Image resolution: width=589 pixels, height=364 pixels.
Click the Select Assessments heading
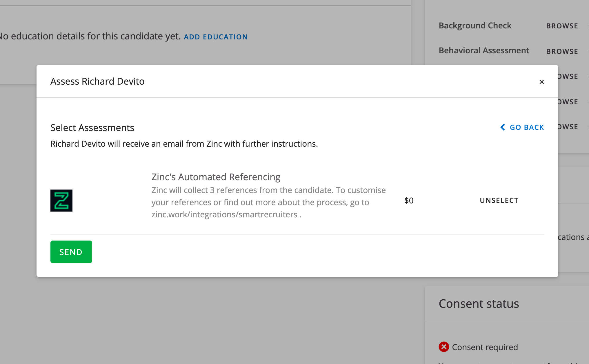coord(92,128)
